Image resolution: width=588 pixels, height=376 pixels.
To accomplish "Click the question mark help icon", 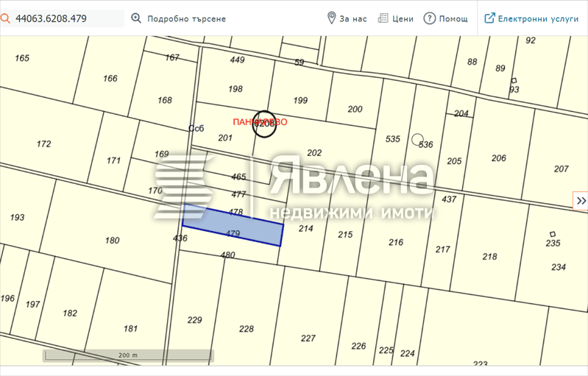I will (429, 18).
